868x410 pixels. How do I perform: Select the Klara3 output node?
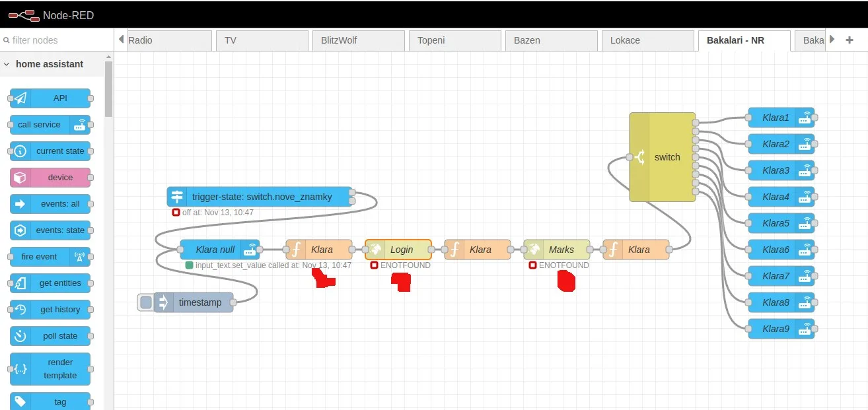(x=781, y=170)
